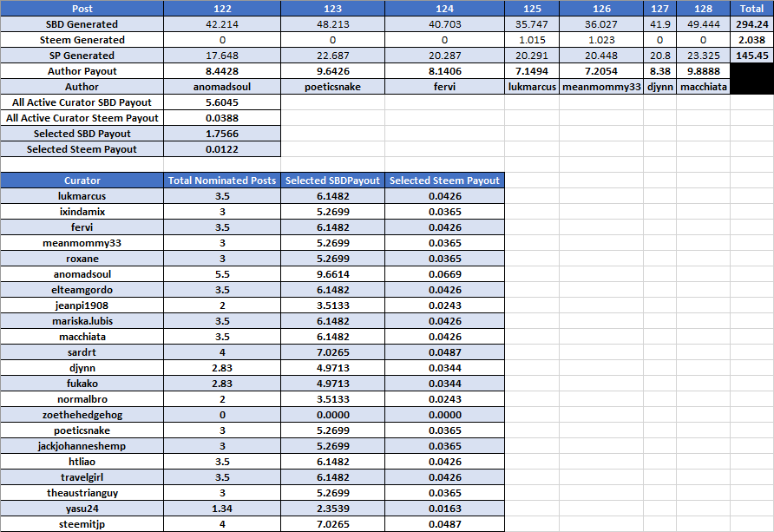Select author cell 'poeticsnake' in Author row
Screen dimensions: 774x532
[x=332, y=87]
